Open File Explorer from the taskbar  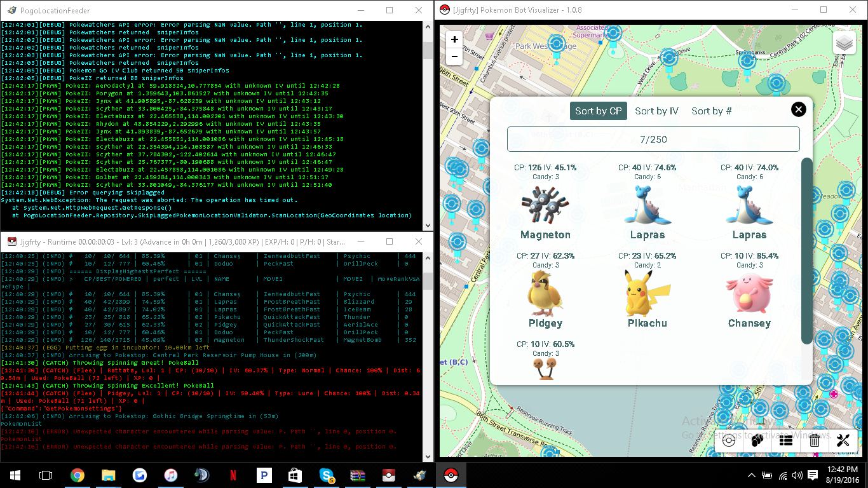click(109, 475)
